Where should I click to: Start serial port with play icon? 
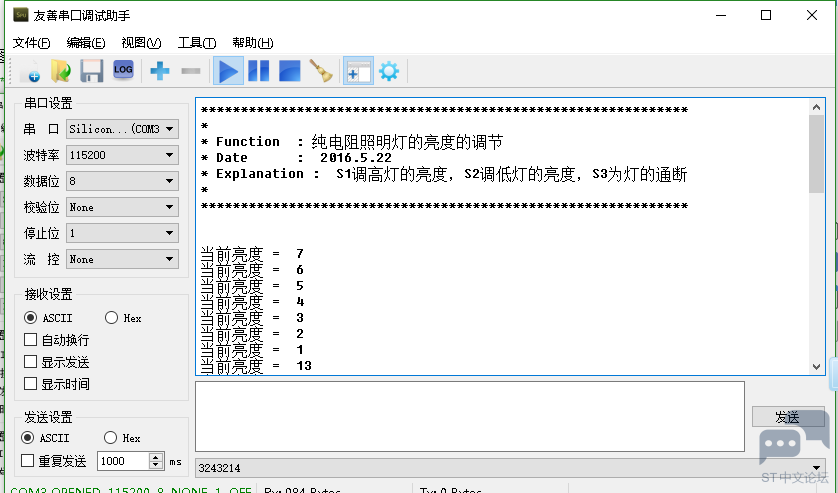tap(228, 71)
